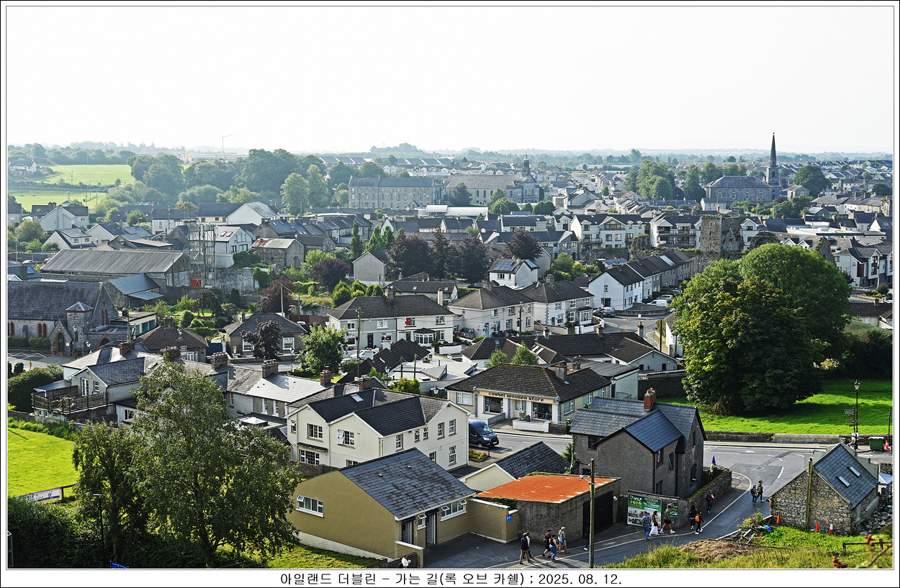Click the small blue sign on the tan wall
900x588 pixels.
pos(509,517)
